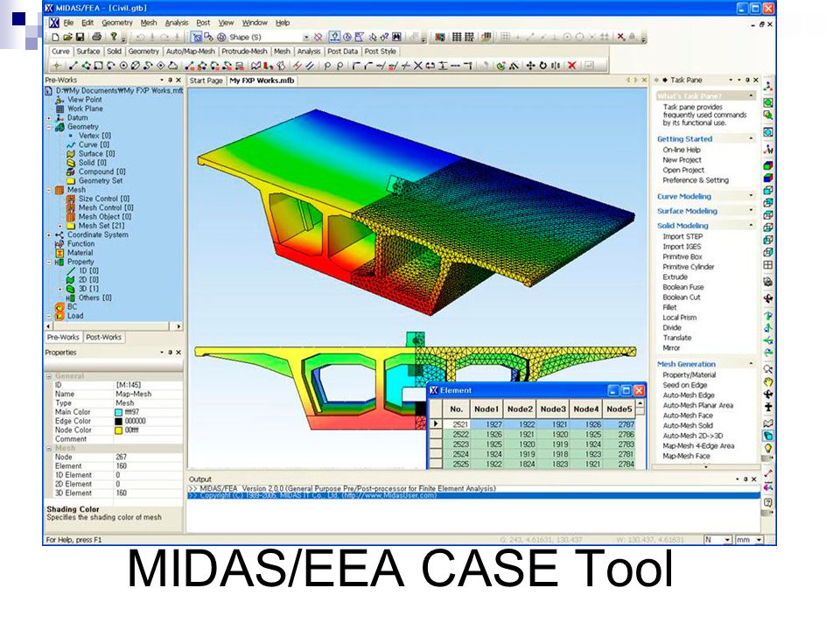
Task: Select the Load tree item
Action: pos(75,316)
